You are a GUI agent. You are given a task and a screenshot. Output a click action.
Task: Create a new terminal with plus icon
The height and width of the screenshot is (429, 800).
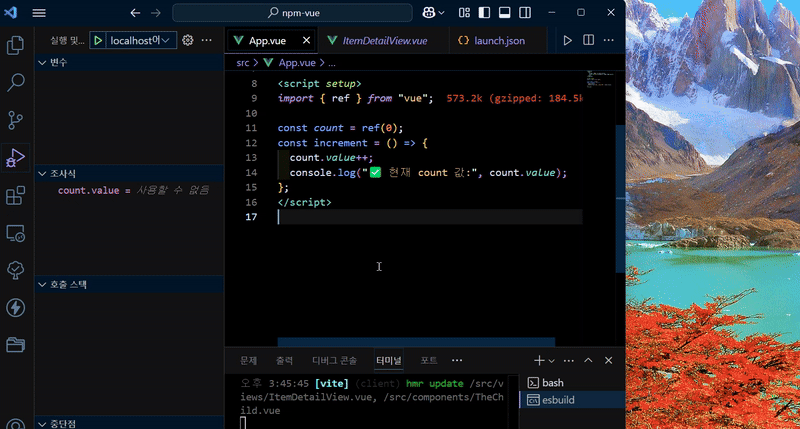pos(539,361)
